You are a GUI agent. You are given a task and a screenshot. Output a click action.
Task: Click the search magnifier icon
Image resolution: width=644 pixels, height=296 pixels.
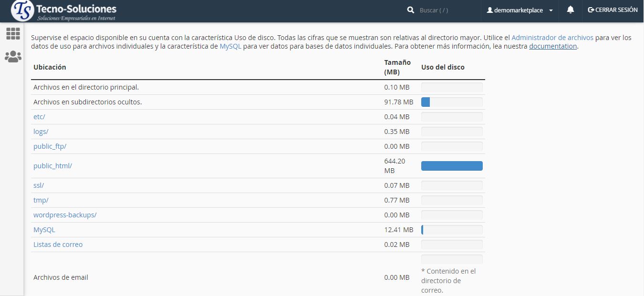(411, 10)
